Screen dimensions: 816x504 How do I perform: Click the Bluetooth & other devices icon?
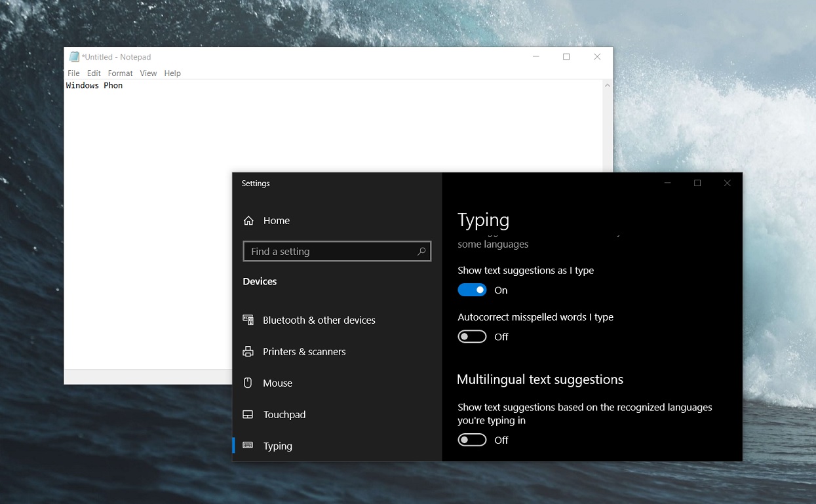(248, 320)
